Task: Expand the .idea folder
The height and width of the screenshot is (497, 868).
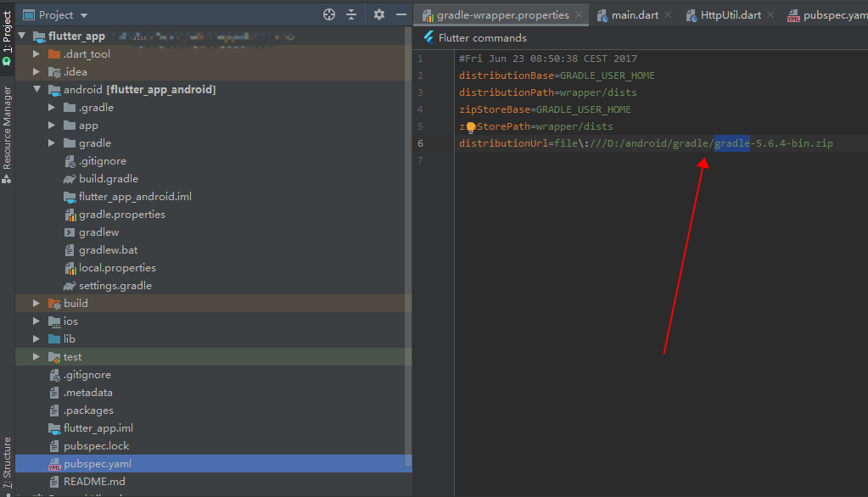Action: point(36,71)
